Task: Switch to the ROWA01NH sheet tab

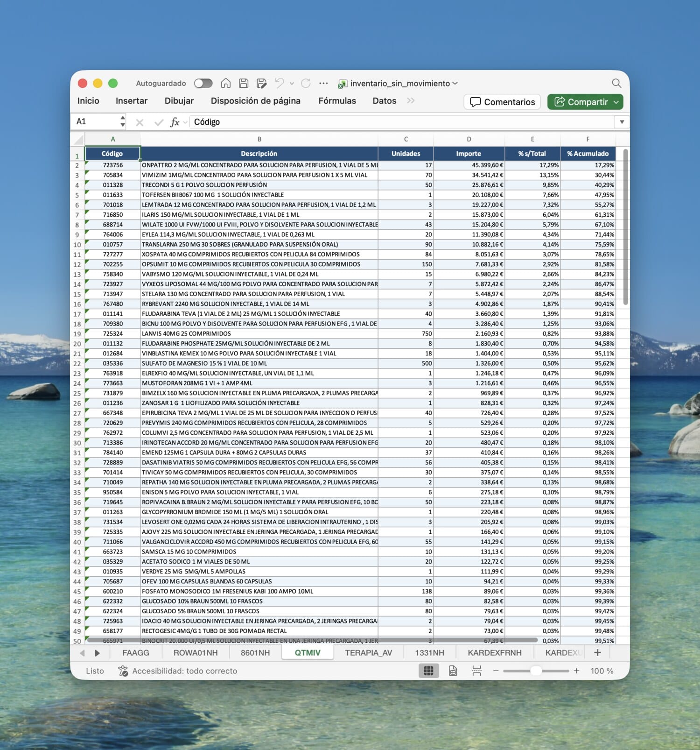Action: pos(196,653)
